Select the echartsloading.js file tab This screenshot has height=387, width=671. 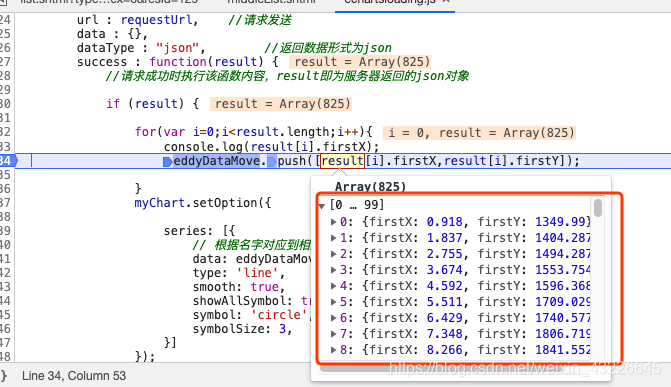[x=390, y=2]
